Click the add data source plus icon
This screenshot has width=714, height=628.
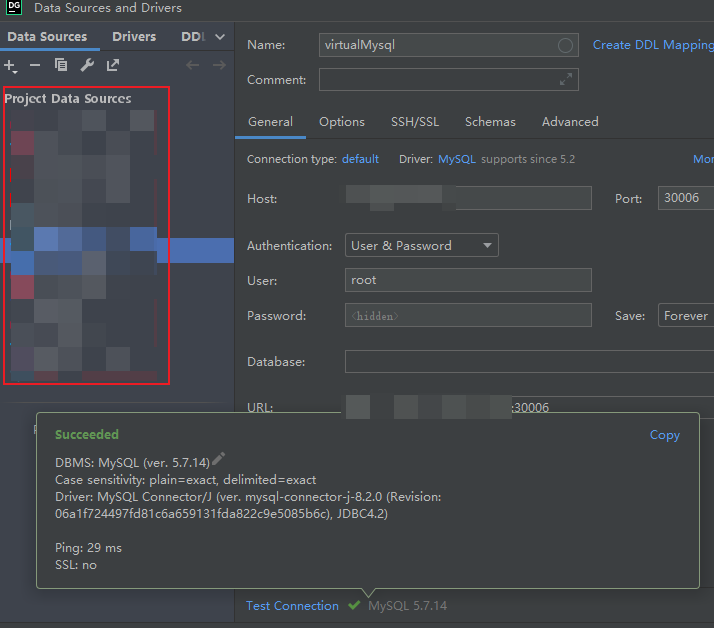[x=10, y=66]
